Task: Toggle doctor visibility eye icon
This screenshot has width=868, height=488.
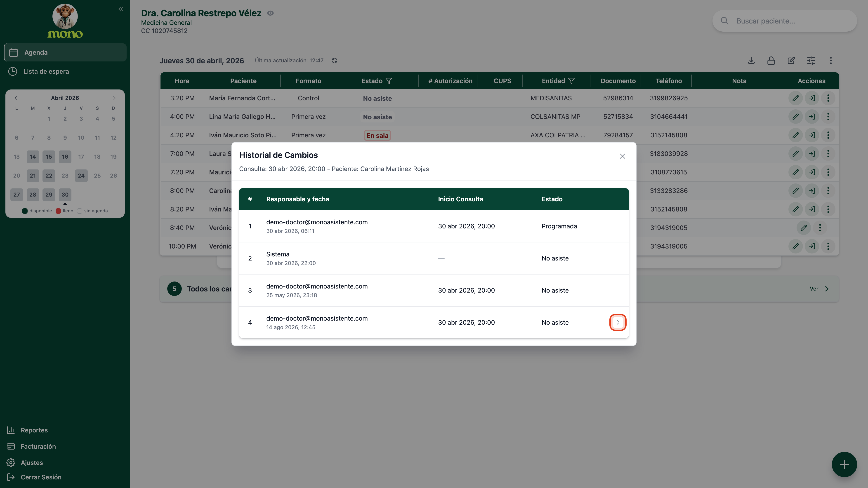Action: pos(270,13)
